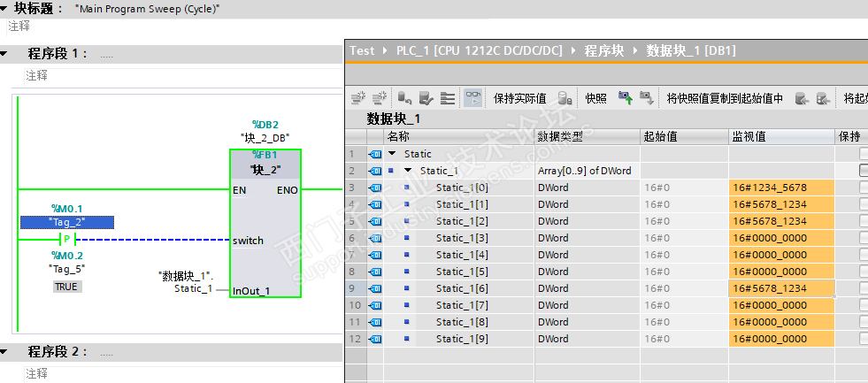Screen dimensions: 868x383
Task: Click the 起始值 column header
Action: click(684, 137)
